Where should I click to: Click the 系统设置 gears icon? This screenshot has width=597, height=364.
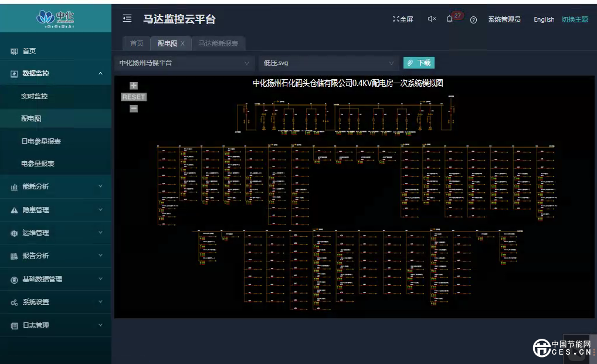click(14, 303)
